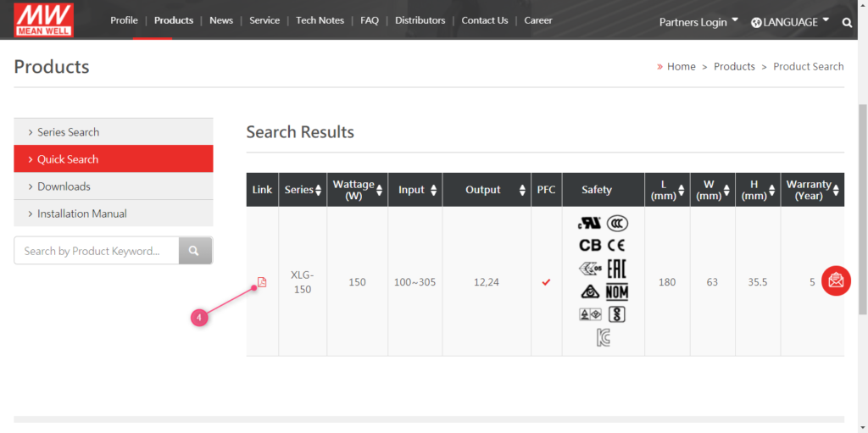The image size is (868, 433).
Task: Click the 100~305 input value
Action: [x=415, y=282]
